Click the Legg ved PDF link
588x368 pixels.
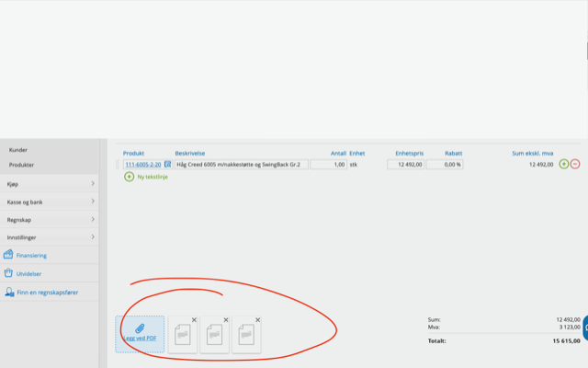pyautogui.click(x=140, y=338)
